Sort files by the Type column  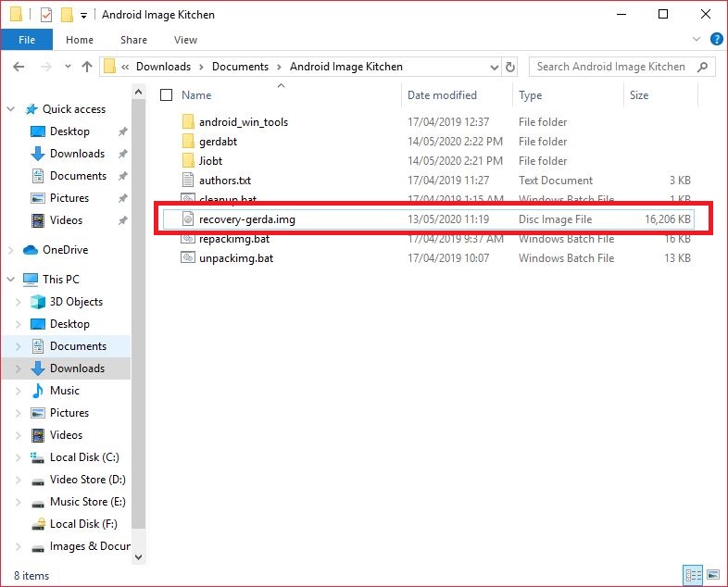(530, 95)
